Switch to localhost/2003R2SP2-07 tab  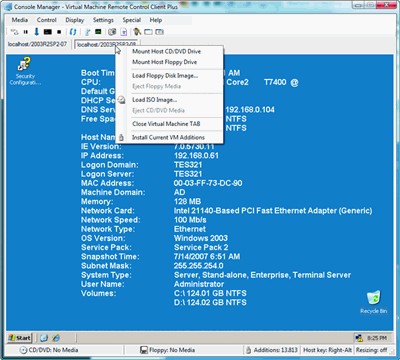[37, 44]
